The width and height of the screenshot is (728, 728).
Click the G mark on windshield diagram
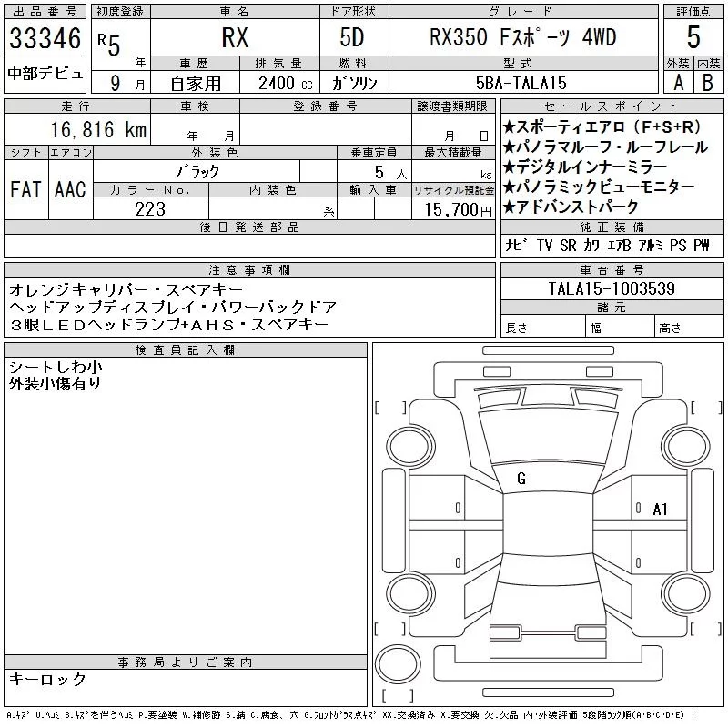tap(521, 479)
